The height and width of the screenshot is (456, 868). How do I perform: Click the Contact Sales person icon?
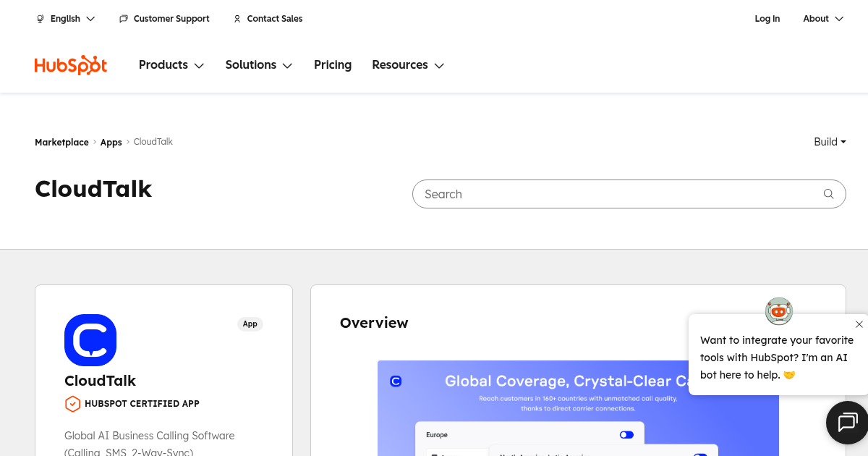[x=237, y=19]
